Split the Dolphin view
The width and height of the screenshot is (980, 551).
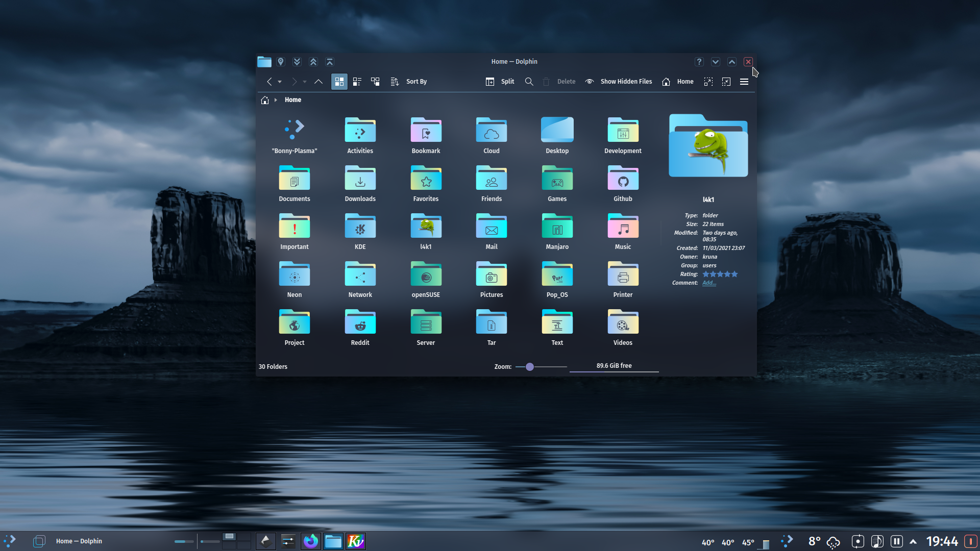coord(500,82)
